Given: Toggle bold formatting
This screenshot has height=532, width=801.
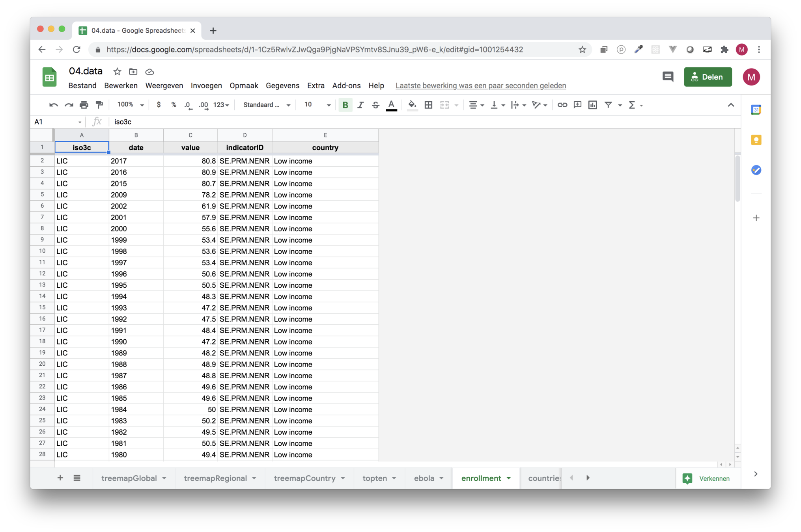Looking at the screenshot, I should pyautogui.click(x=345, y=105).
